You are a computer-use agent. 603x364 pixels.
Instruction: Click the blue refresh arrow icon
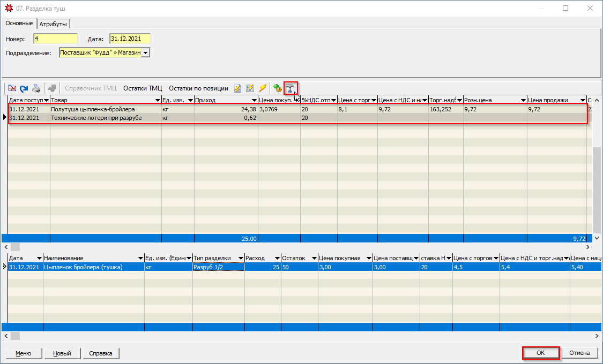(x=24, y=88)
